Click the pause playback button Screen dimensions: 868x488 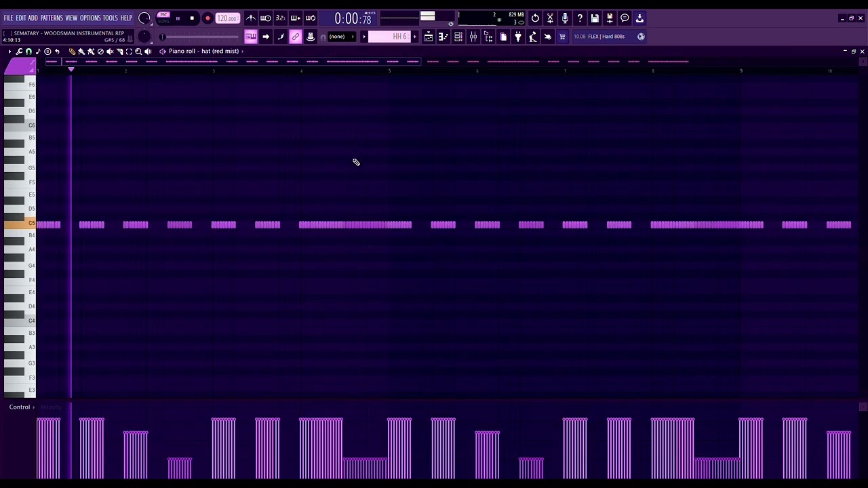(x=178, y=18)
